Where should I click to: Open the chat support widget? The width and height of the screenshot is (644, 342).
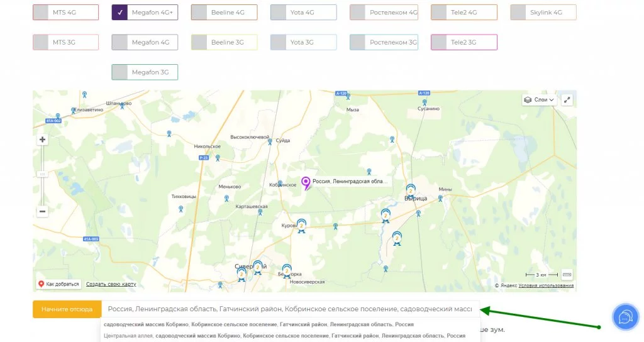625,317
